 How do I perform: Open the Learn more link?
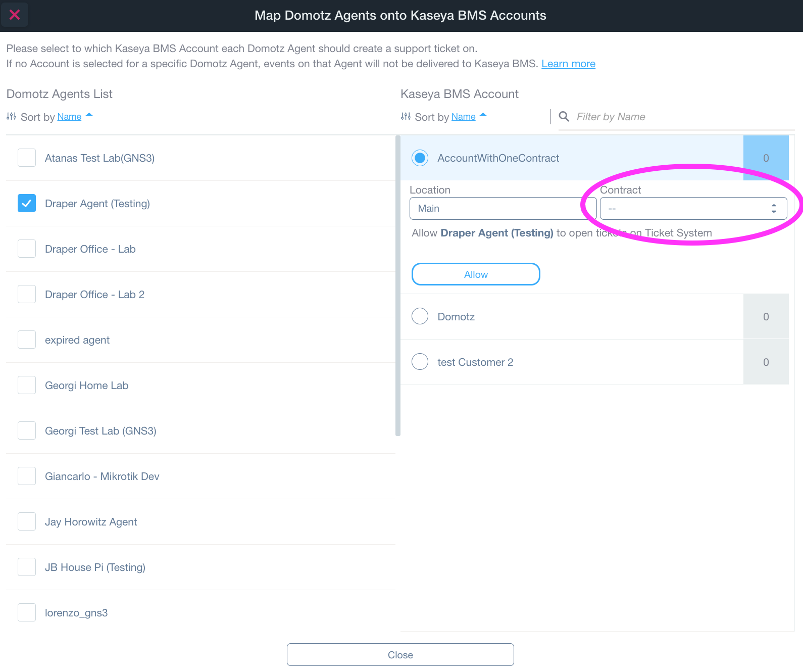tap(568, 64)
